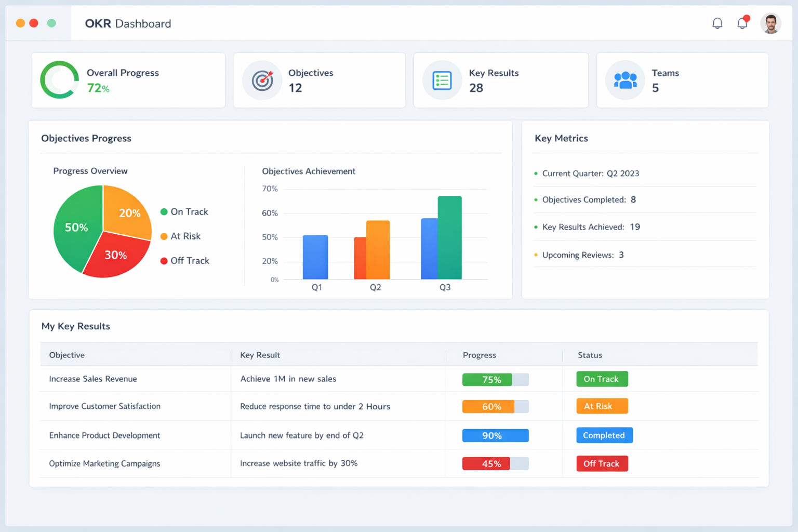Toggle the Off Track legend marker
The width and height of the screenshot is (798, 532).
click(x=164, y=260)
